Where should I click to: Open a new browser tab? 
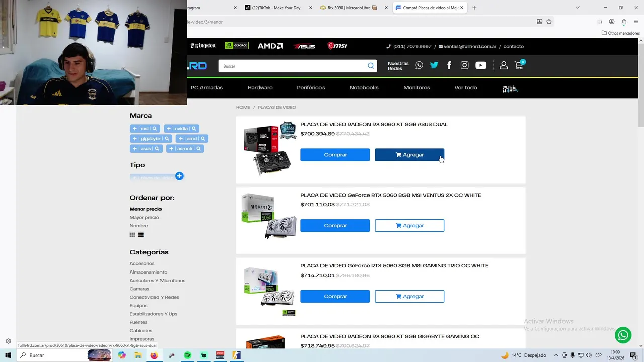[474, 8]
